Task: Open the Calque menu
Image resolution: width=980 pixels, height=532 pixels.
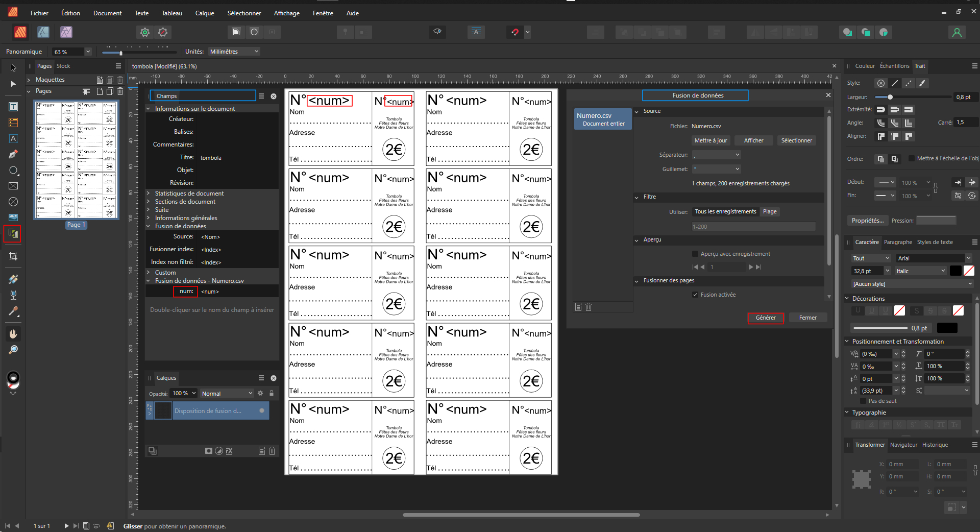Action: coord(205,13)
